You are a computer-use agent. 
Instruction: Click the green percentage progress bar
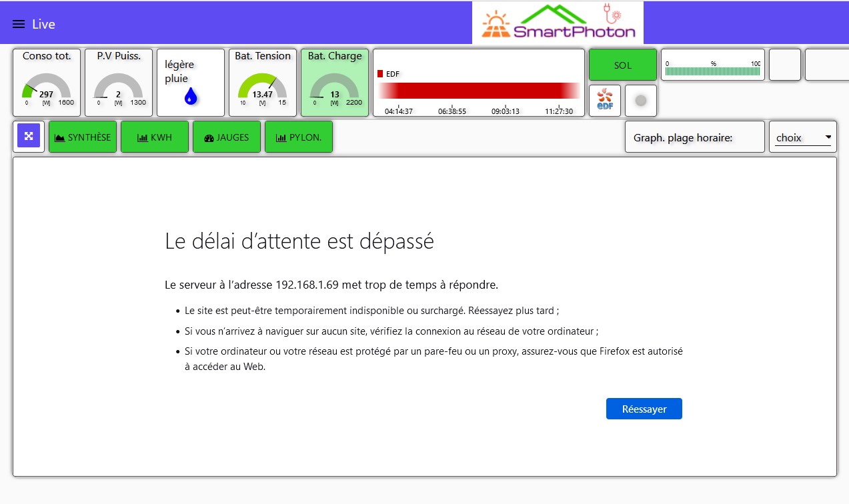[713, 71]
